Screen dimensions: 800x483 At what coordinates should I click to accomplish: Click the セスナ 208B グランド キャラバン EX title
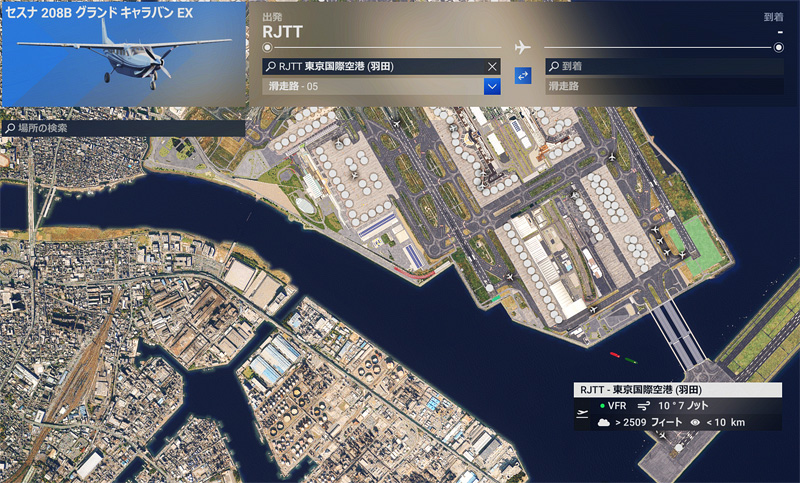[99, 13]
